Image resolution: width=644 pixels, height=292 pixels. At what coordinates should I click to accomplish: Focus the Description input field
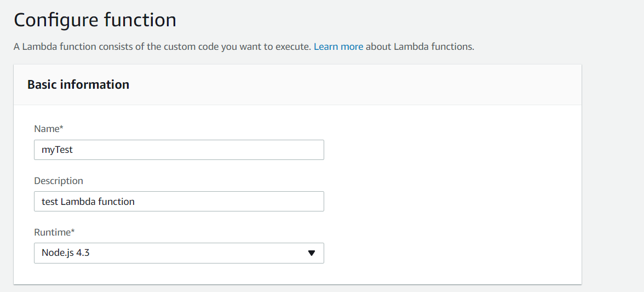pos(179,201)
